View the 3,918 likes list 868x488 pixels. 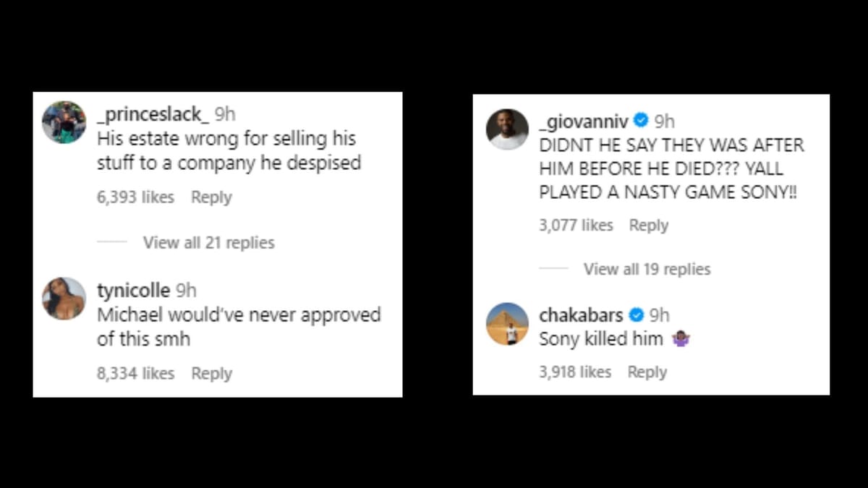tap(575, 372)
